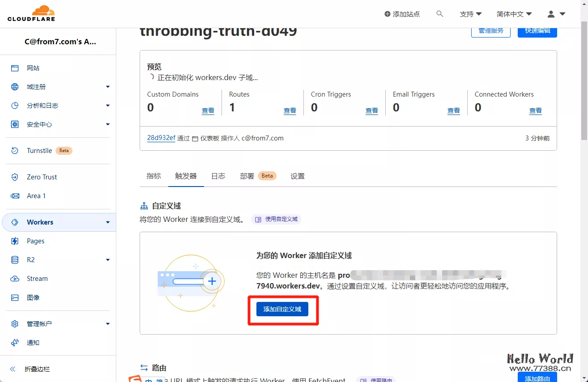The image size is (588, 382).
Task: Open the Turnstile Beta section
Action: pyautogui.click(x=40, y=150)
